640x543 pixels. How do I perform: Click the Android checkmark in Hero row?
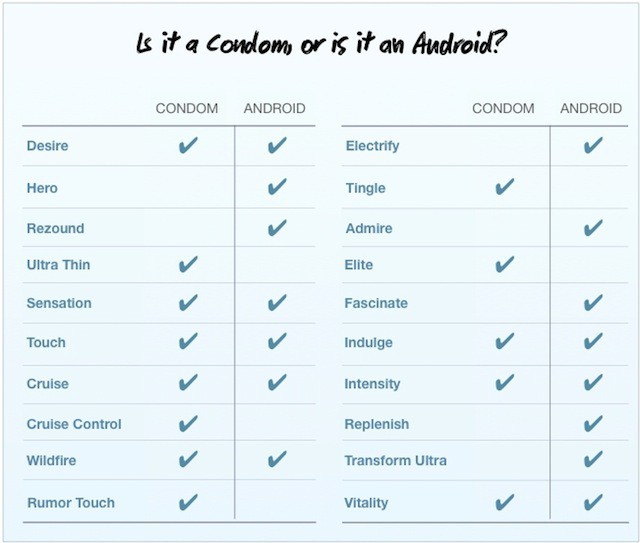(277, 187)
